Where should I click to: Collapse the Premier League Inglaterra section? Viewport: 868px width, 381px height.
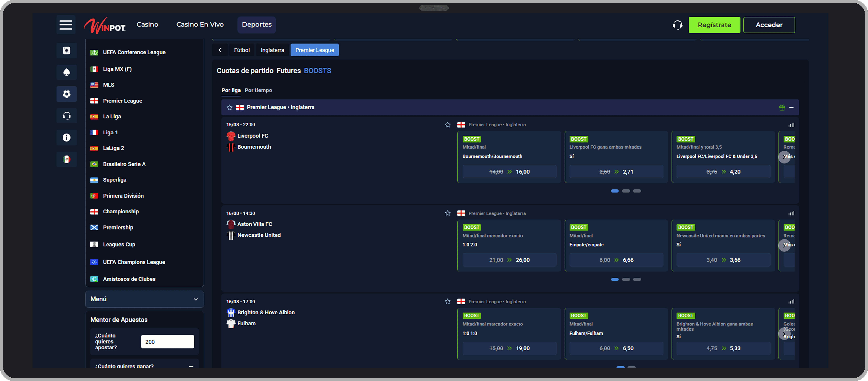pyautogui.click(x=791, y=107)
